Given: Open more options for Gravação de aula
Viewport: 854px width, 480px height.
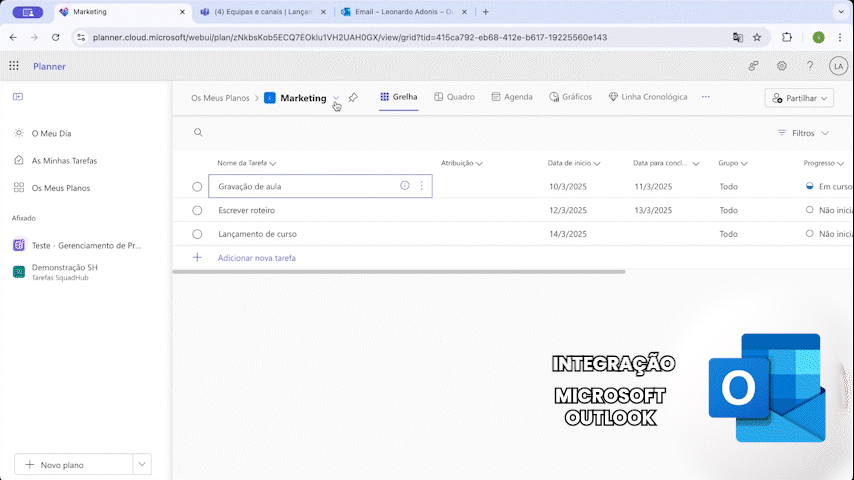Looking at the screenshot, I should click(x=422, y=186).
